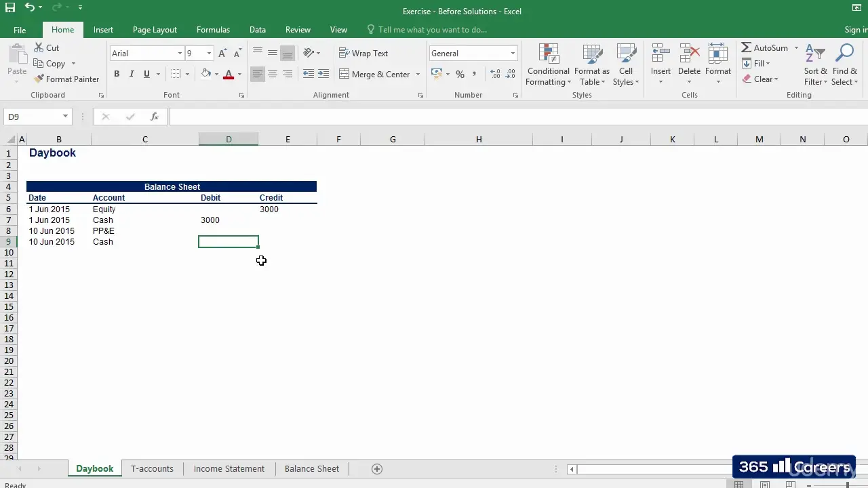
Task: Toggle Middle Align
Action: coord(272,53)
